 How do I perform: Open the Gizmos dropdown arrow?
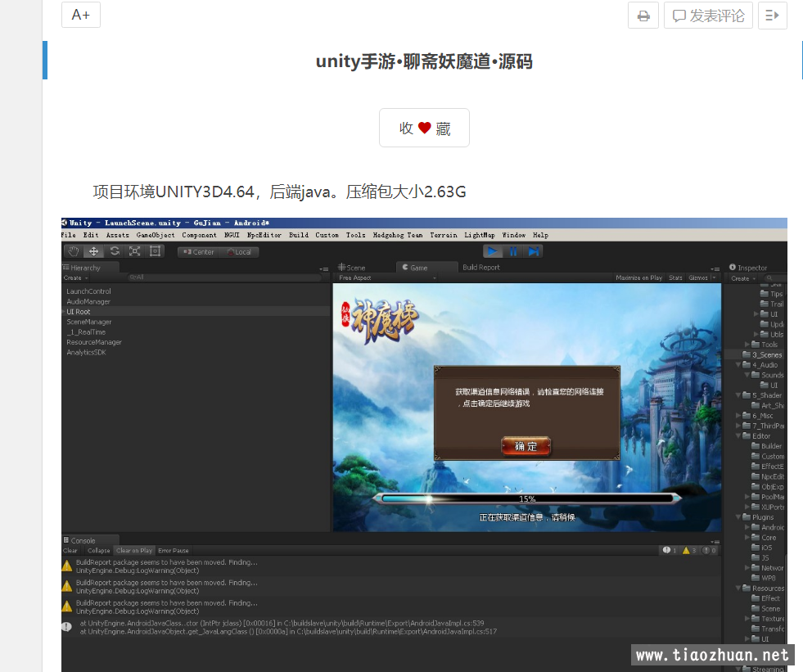tap(714, 278)
